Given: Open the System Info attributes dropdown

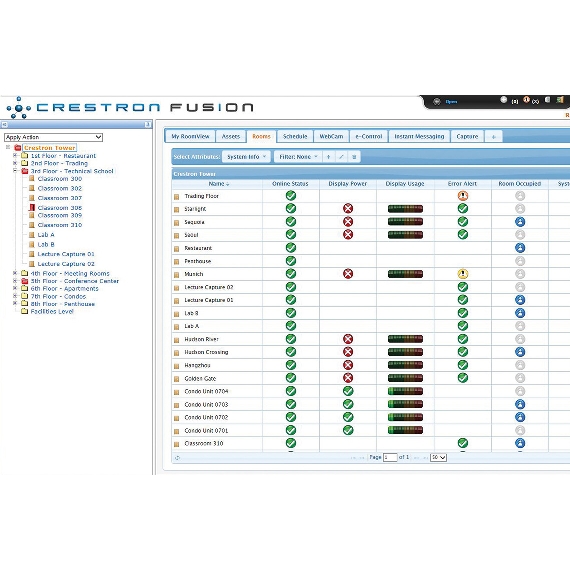Looking at the screenshot, I should 246,157.
